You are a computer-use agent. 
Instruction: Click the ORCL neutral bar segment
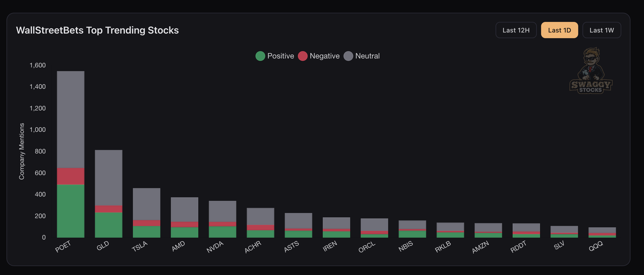pos(374,225)
